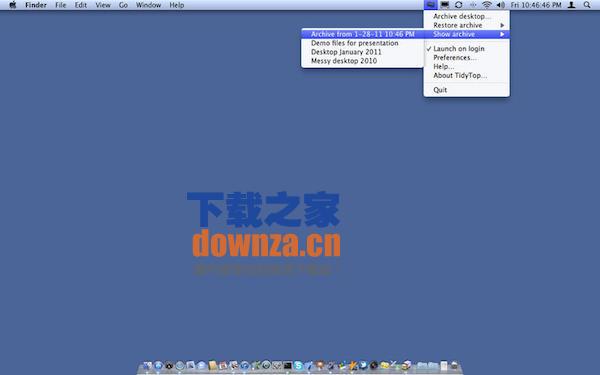The image size is (600, 375).
Task: Open the View menu
Action: pyautogui.click(x=103, y=5)
